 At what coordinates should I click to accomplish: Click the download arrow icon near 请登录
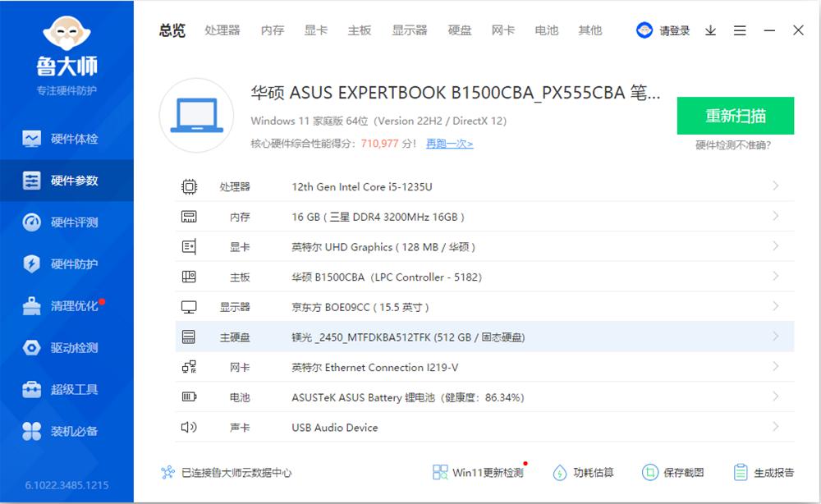pyautogui.click(x=709, y=30)
